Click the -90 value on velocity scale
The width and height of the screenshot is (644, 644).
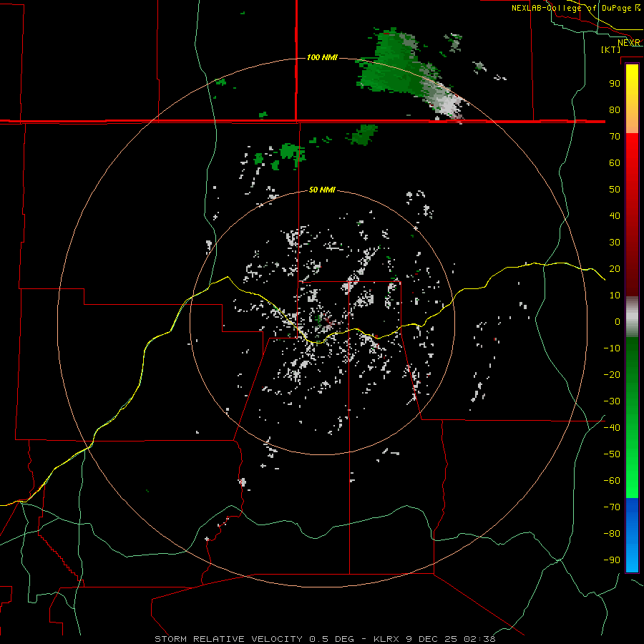click(612, 560)
